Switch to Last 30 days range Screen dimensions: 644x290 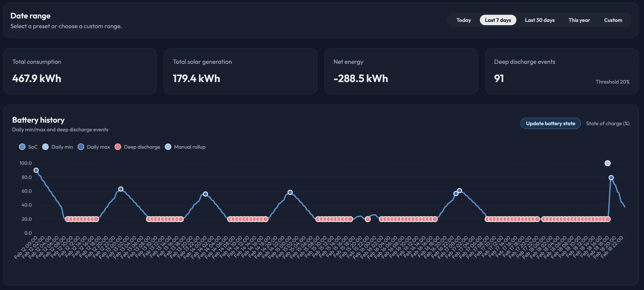[x=539, y=20]
